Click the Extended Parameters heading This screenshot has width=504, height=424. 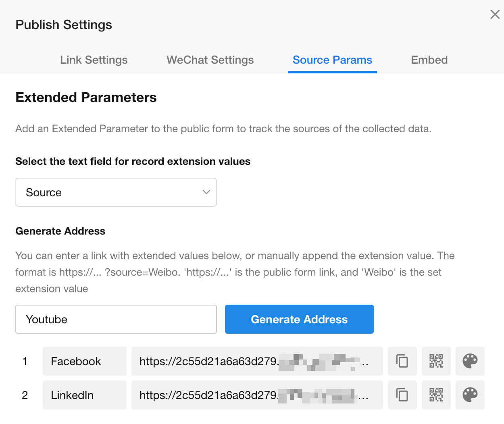86,98
